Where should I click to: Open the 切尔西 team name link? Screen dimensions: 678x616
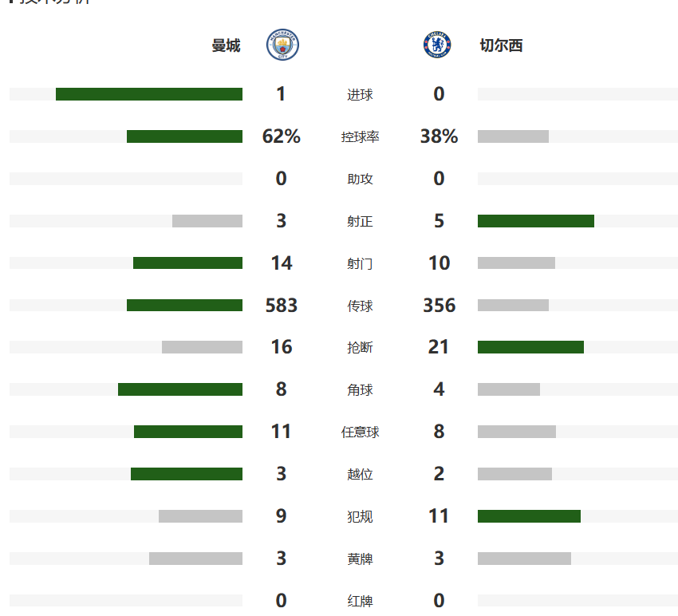click(501, 45)
